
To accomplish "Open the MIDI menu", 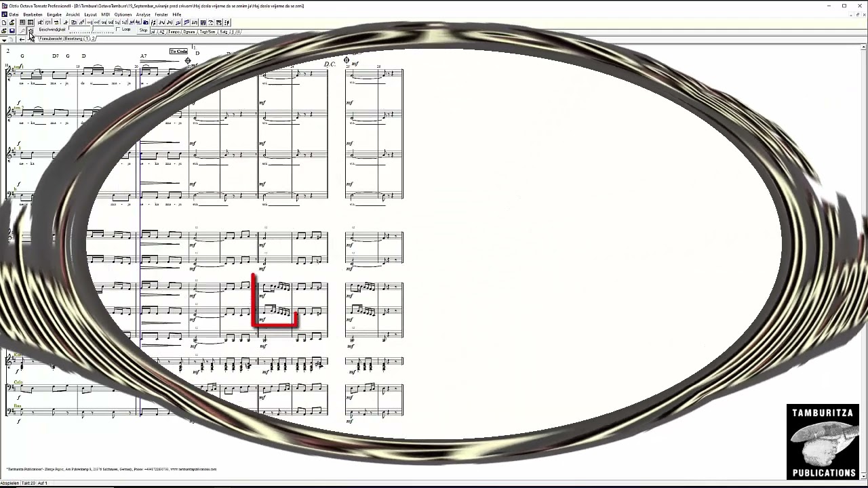I will (x=106, y=14).
